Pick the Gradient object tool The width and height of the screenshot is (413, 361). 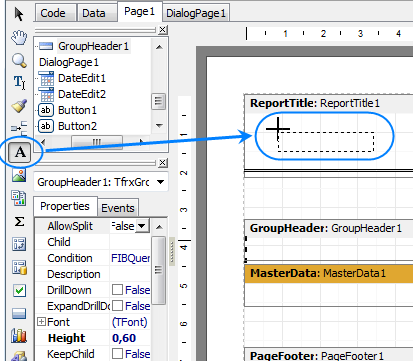click(19, 313)
